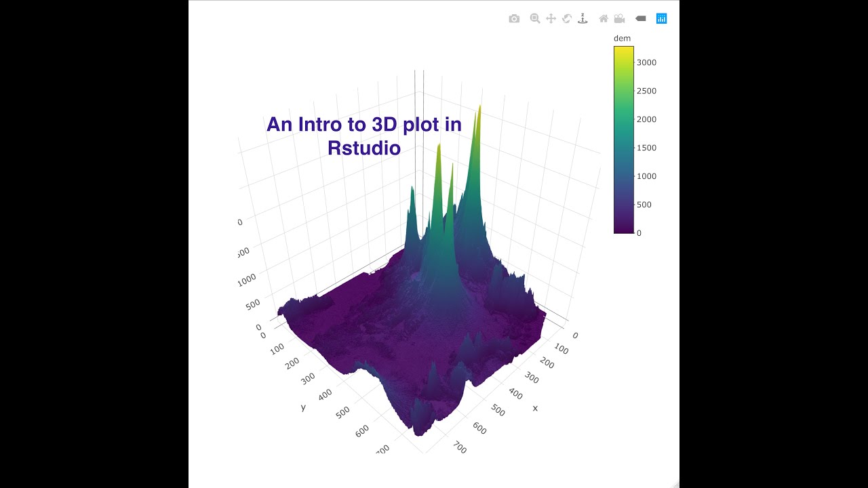Click colorbar tick label 2000
The image size is (868, 488).
[647, 119]
